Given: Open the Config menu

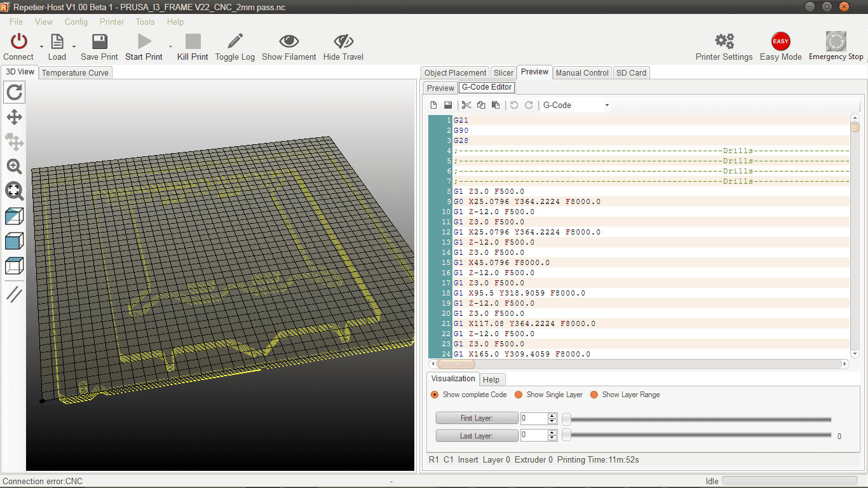Looking at the screenshot, I should (x=76, y=22).
